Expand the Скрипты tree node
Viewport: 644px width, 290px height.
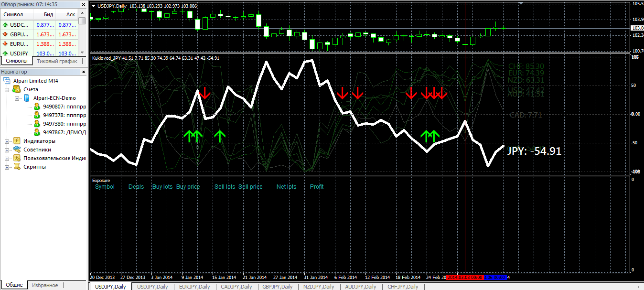click(7, 167)
